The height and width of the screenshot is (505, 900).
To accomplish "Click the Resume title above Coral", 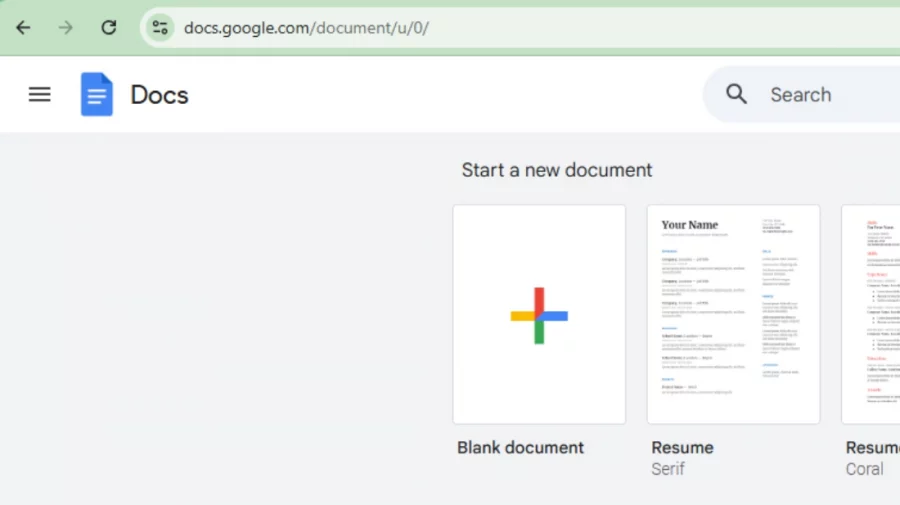I will click(x=872, y=447).
